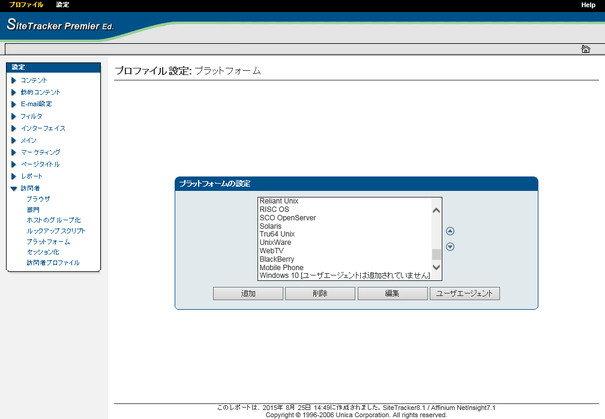Expand the レポート section arrow
Image resolution: width=605 pixels, height=419 pixels.
(14, 176)
